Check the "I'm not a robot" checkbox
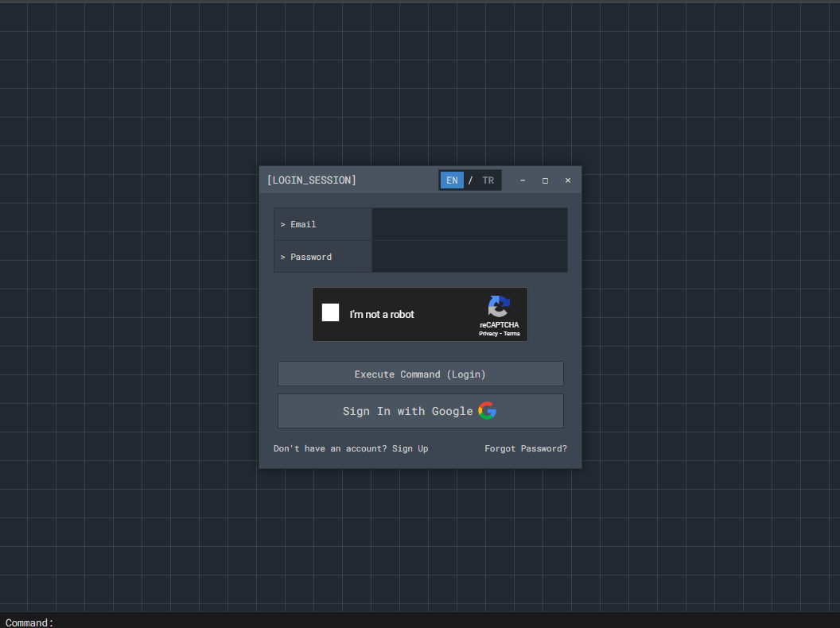 (330, 312)
